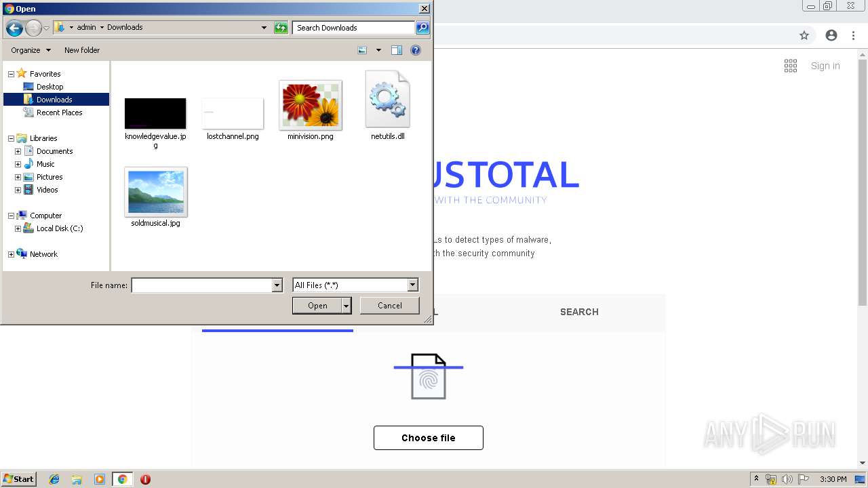
Task: Click the taskbar clock showing 3:30 PM
Action: pos(833,479)
